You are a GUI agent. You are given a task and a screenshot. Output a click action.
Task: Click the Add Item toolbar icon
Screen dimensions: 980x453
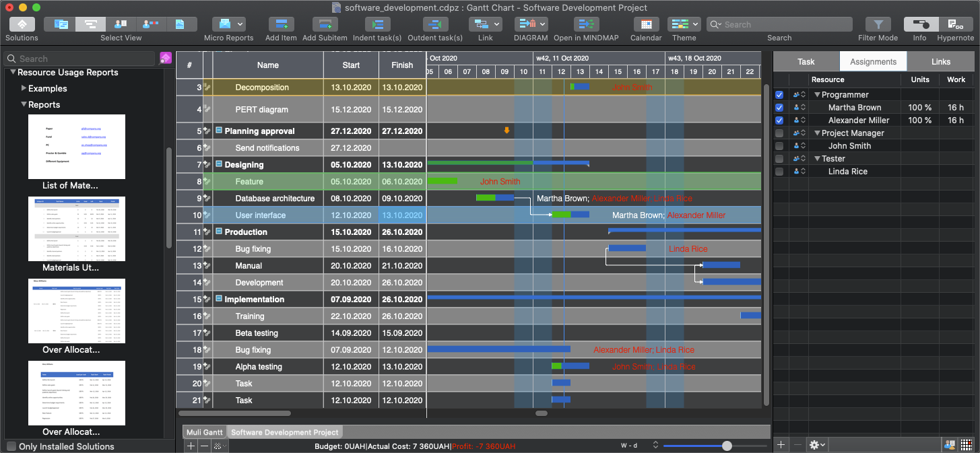pyautogui.click(x=281, y=25)
